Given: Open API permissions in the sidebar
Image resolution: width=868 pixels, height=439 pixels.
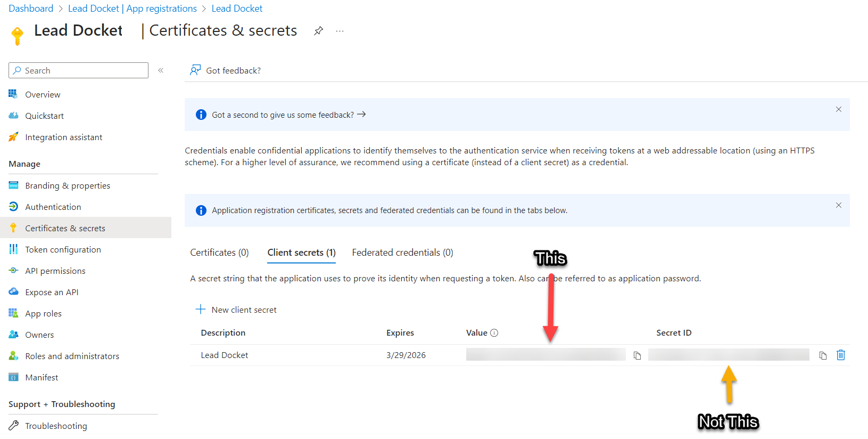Looking at the screenshot, I should coord(55,271).
